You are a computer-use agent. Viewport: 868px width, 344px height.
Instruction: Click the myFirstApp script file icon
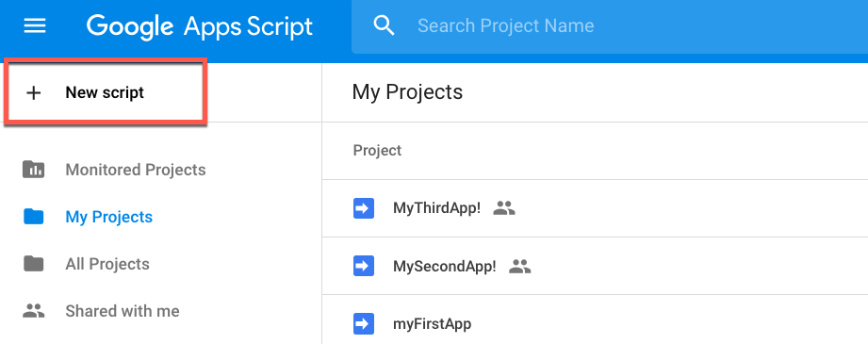coord(364,324)
